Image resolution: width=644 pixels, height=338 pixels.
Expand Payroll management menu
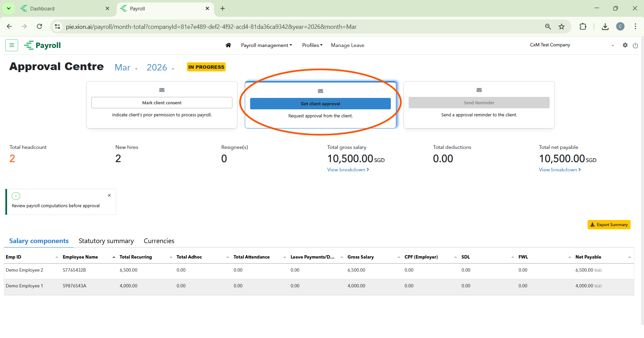coord(266,45)
